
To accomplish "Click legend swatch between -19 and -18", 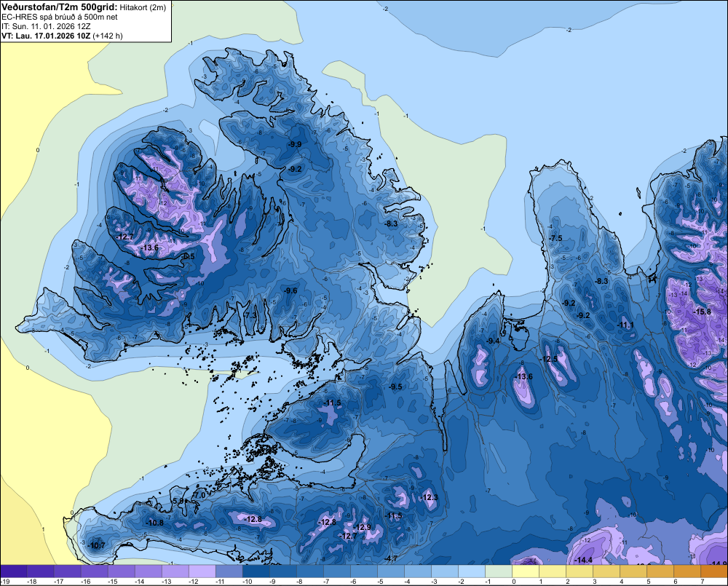I will point(13,571).
